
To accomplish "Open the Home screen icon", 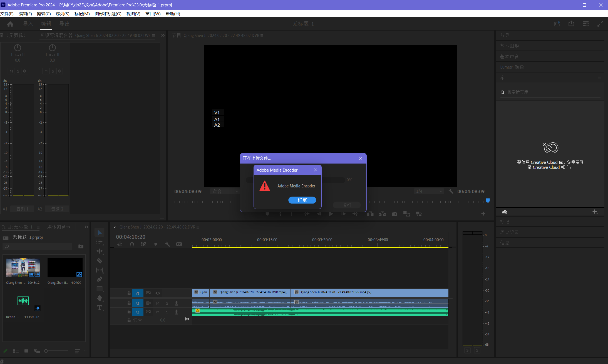I will click(10, 24).
